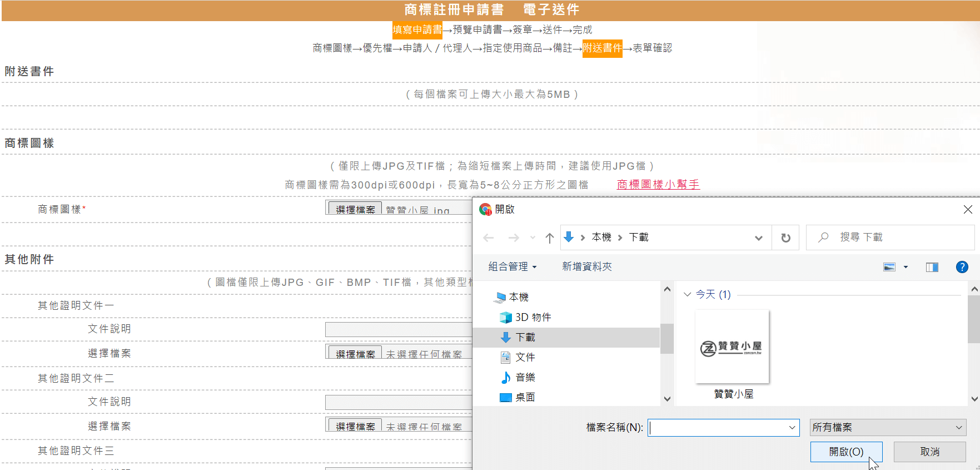The height and width of the screenshot is (470, 980).
Task: Change view with the view mode icon
Action: point(889,267)
